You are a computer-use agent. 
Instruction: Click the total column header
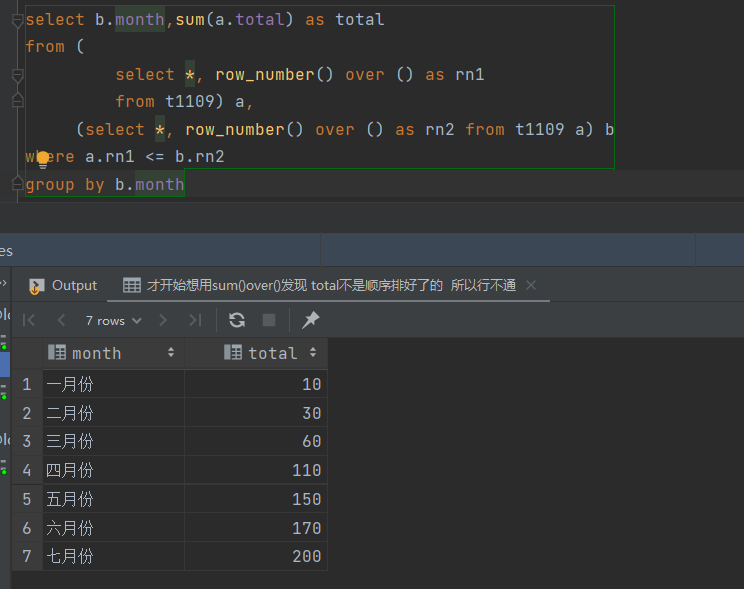tap(256, 353)
